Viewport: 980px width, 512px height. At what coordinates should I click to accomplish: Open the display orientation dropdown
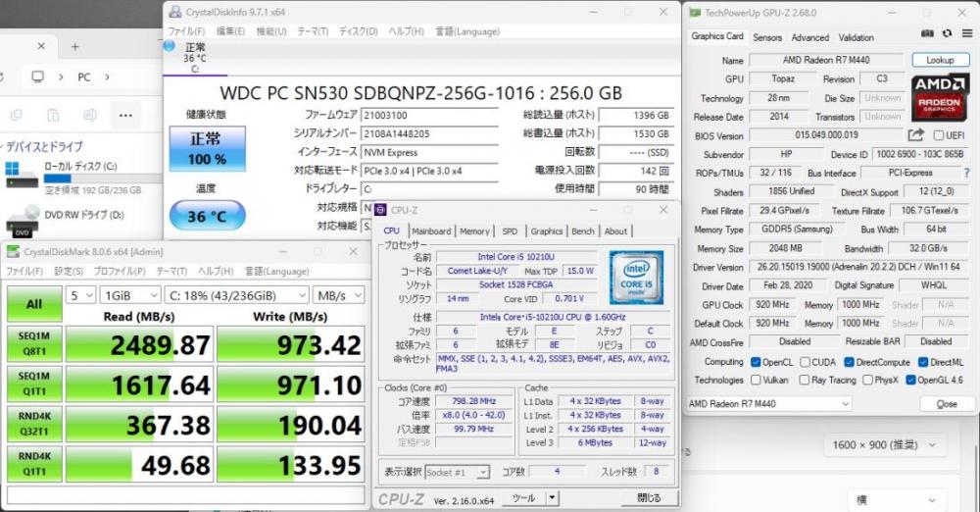coord(897,499)
